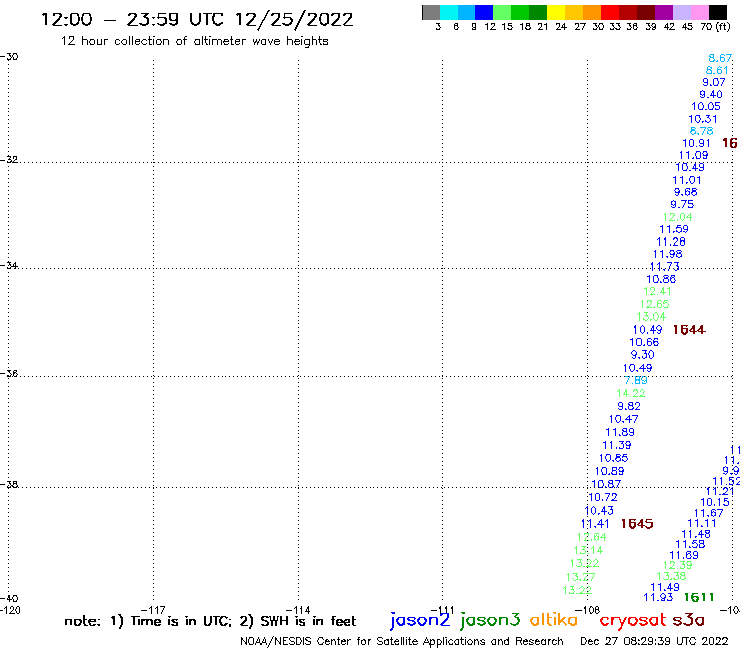Click the wave height value 11.39
The width and height of the screenshot is (740, 650).
click(x=616, y=445)
